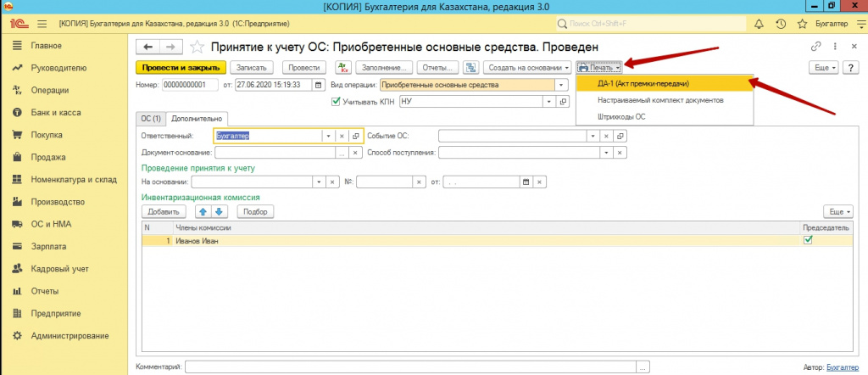Open calendar picker for document date
This screenshot has height=375, width=868.
pos(319,86)
